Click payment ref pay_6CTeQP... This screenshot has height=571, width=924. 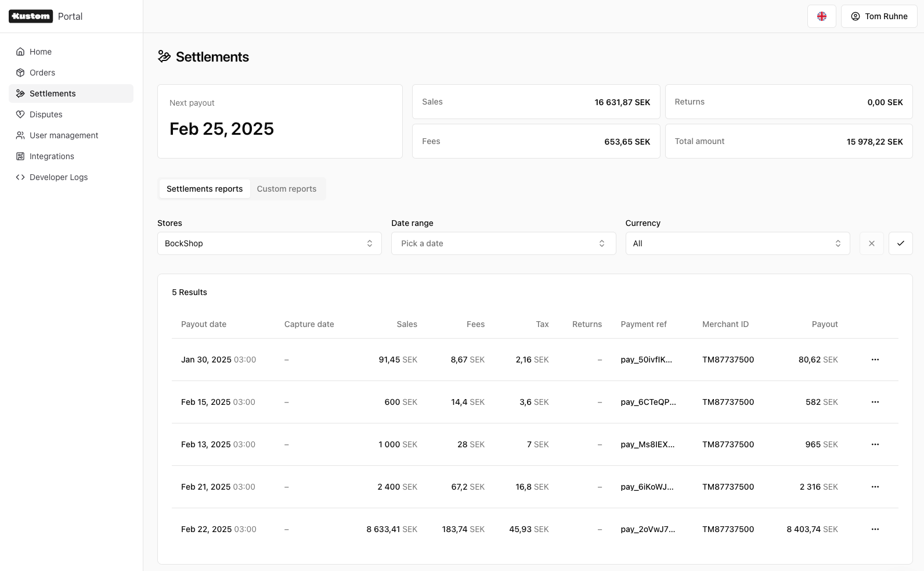pos(648,402)
